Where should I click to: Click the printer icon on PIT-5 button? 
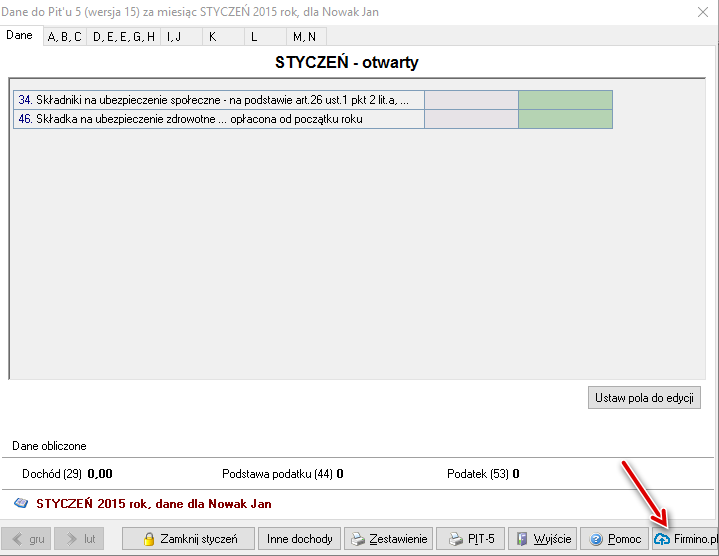point(454,539)
